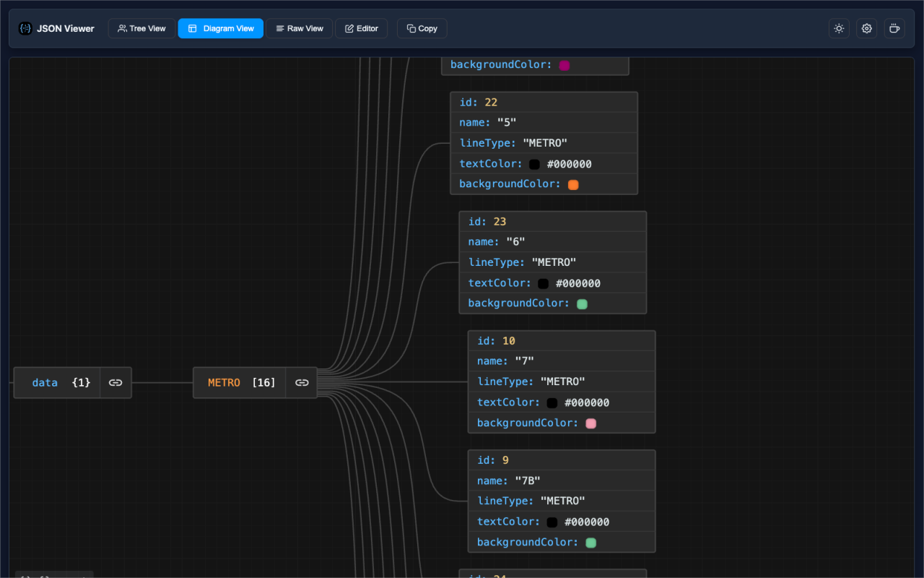Click the JSON Viewer logo icon

point(25,28)
